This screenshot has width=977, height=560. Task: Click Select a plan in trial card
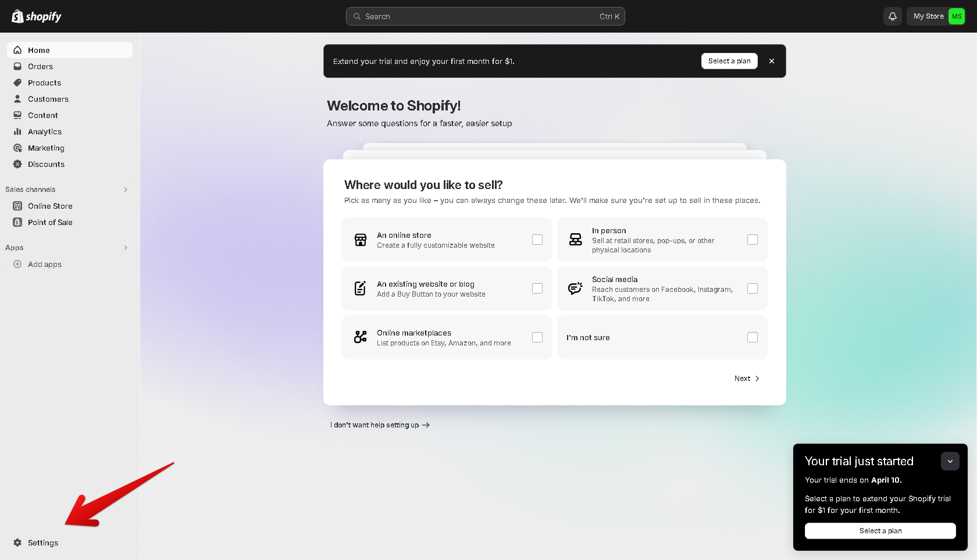tap(880, 531)
